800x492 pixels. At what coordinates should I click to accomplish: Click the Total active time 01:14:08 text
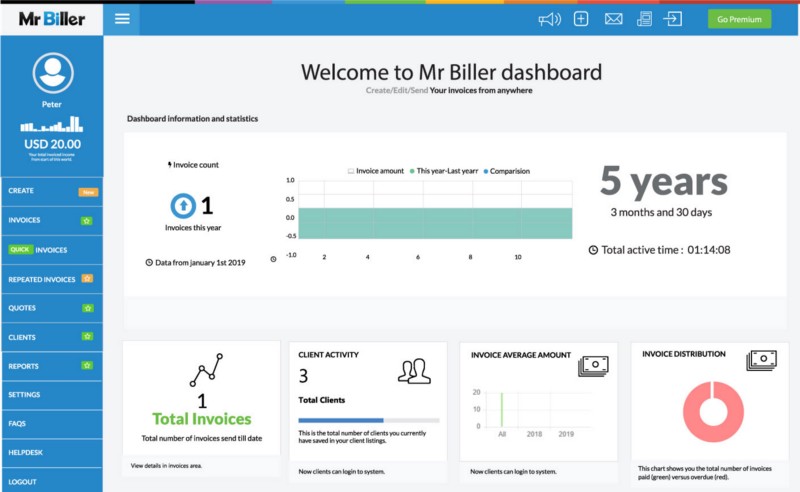(x=666, y=250)
